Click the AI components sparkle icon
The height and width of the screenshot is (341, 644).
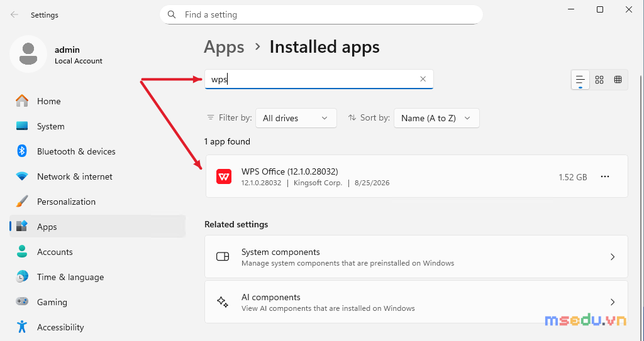coord(223,302)
